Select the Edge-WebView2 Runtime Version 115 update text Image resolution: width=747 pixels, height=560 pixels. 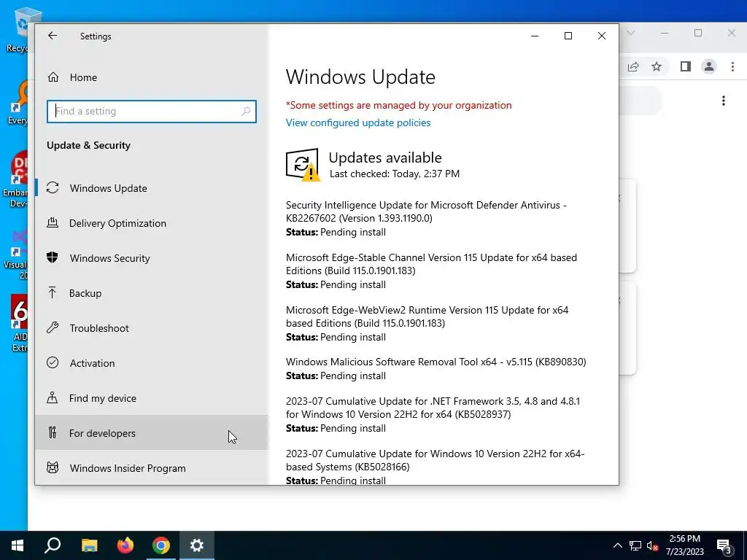(427, 316)
